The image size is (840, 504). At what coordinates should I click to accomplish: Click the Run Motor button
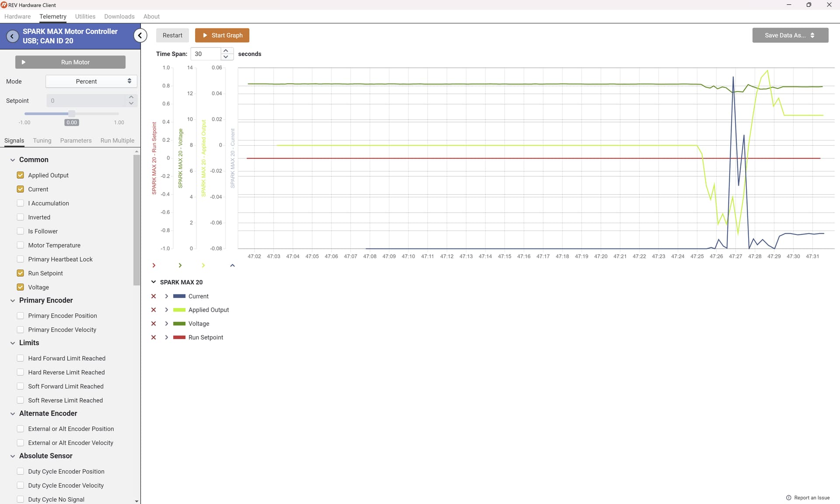pyautogui.click(x=70, y=62)
